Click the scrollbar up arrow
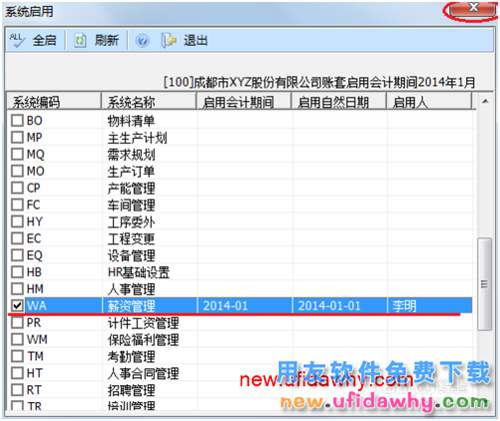 pyautogui.click(x=485, y=101)
